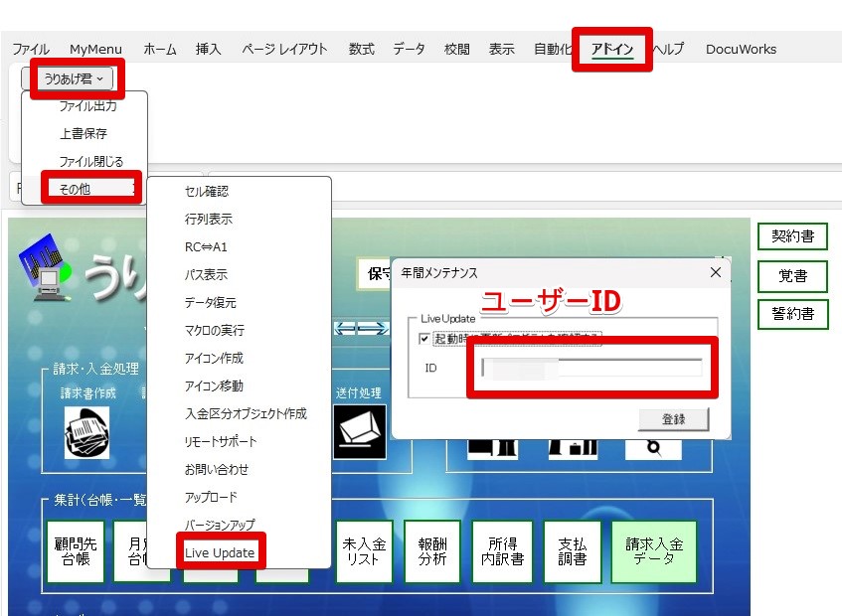Click the 報酬分析 button
Viewport: 842px width, 616px height.
[x=432, y=551]
